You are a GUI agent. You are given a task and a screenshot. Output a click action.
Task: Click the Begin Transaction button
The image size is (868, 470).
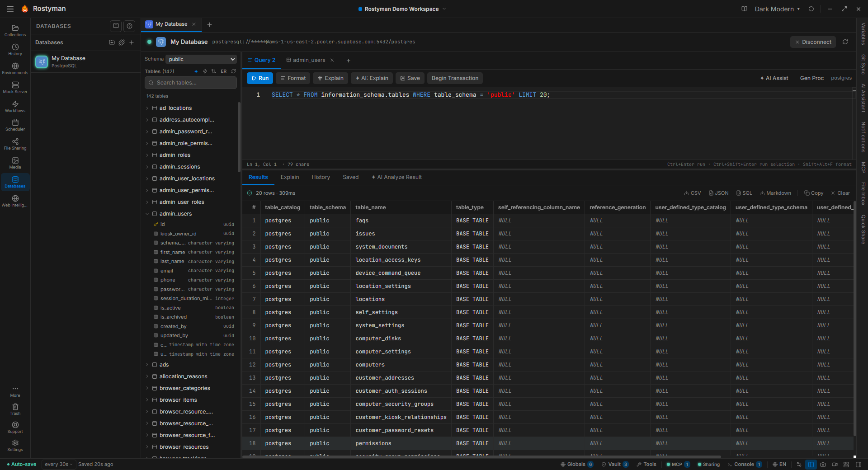tap(455, 78)
